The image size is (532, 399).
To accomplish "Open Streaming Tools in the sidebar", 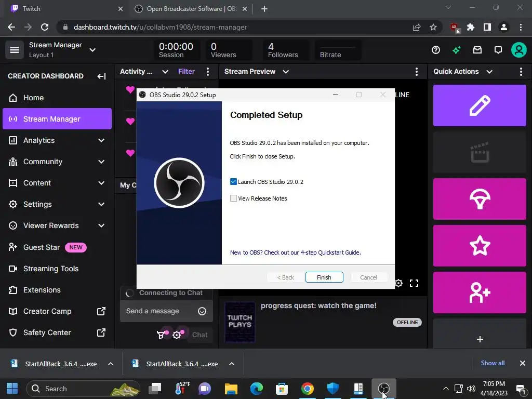I will point(57,269).
